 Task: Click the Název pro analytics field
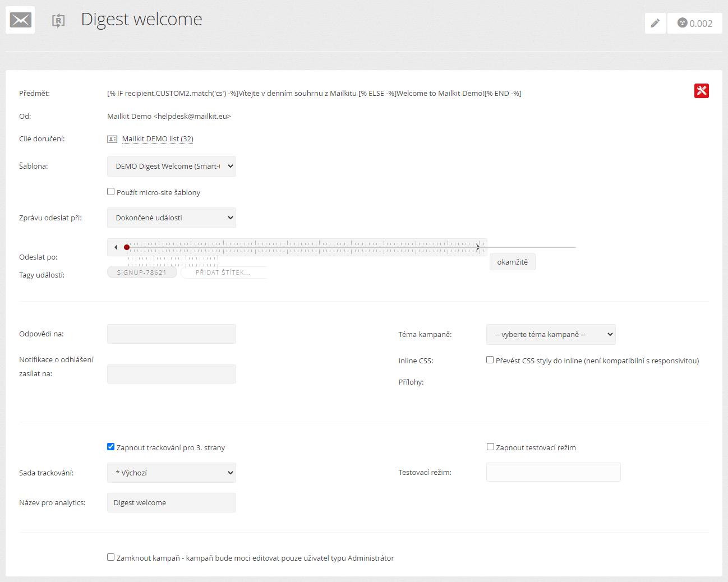click(172, 502)
